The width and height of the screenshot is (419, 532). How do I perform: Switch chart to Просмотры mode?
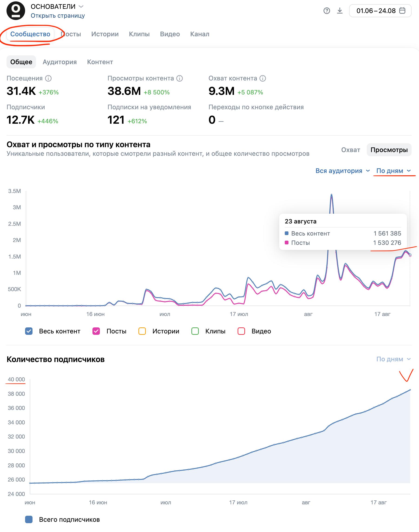pyautogui.click(x=389, y=150)
